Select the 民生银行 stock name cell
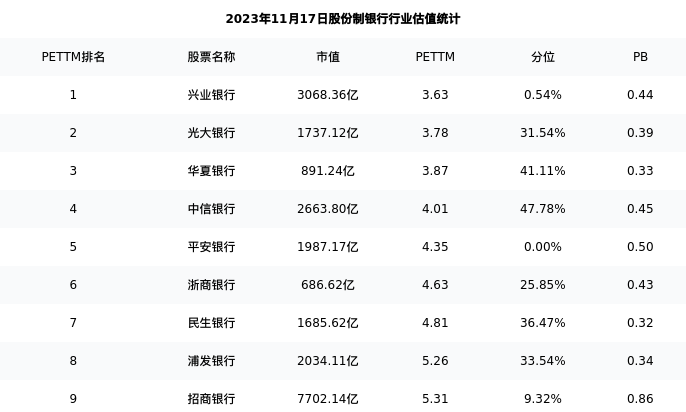Screen dimensions: 686x412 (211, 323)
